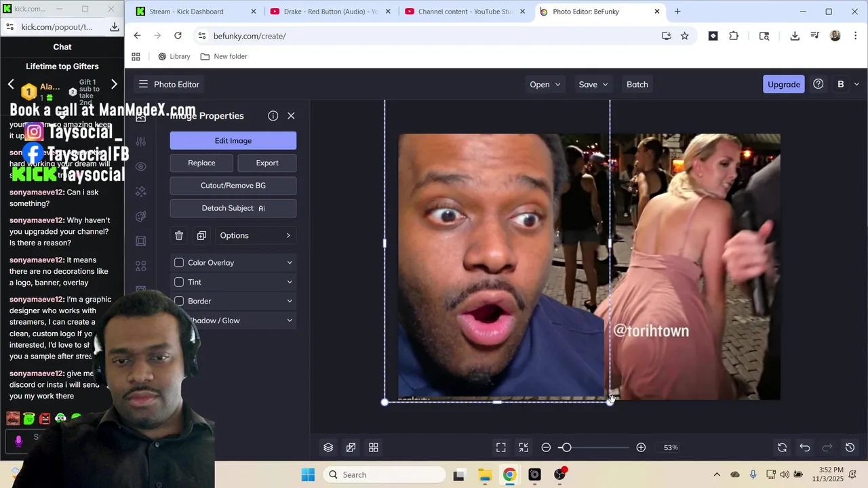Open the Touch Up eye sidebar icon
This screenshot has width=868, height=488.
point(140,167)
